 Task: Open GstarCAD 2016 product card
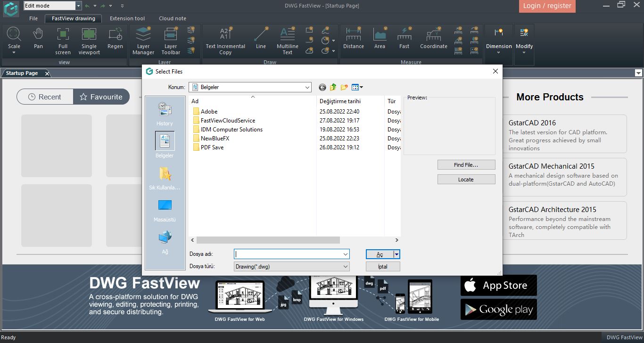(x=565, y=134)
